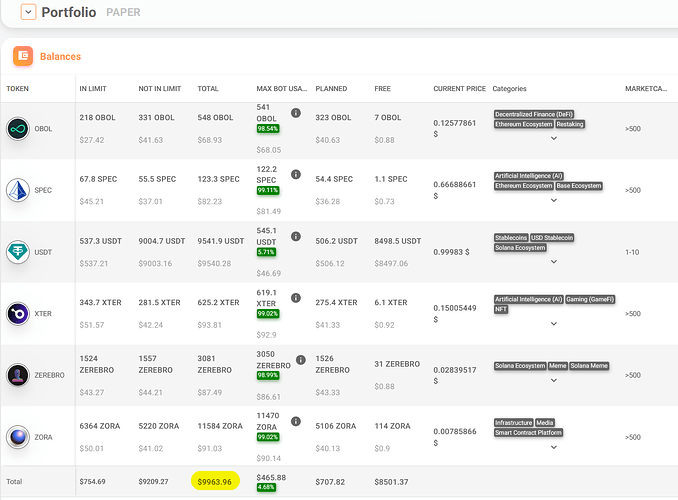678x500 pixels.
Task: Click the Base Ecosystem tag
Action: point(579,186)
